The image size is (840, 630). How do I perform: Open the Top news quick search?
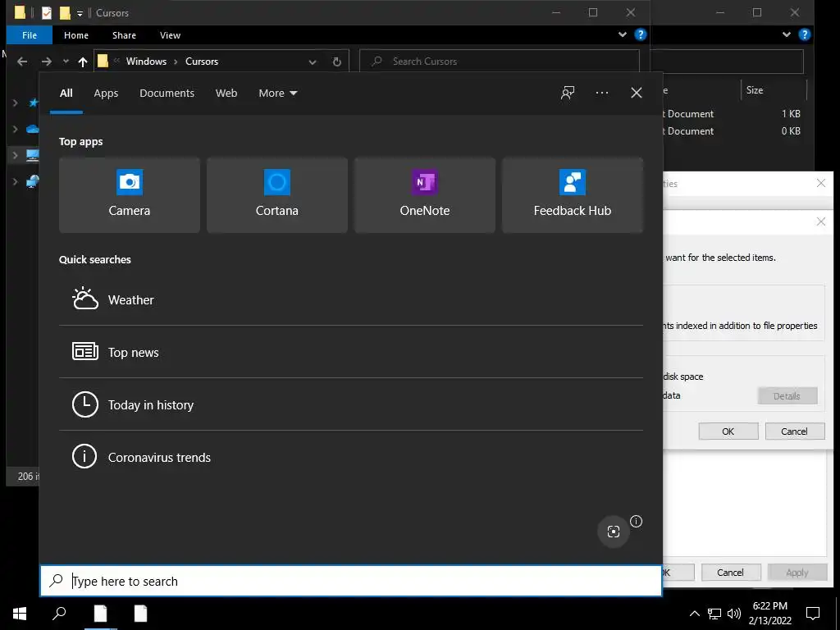[x=351, y=352]
